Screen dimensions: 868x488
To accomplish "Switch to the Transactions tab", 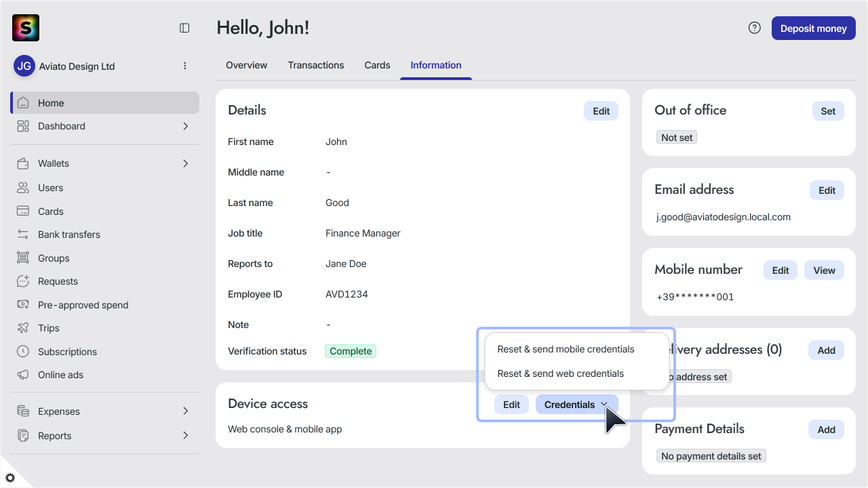I will coord(316,65).
